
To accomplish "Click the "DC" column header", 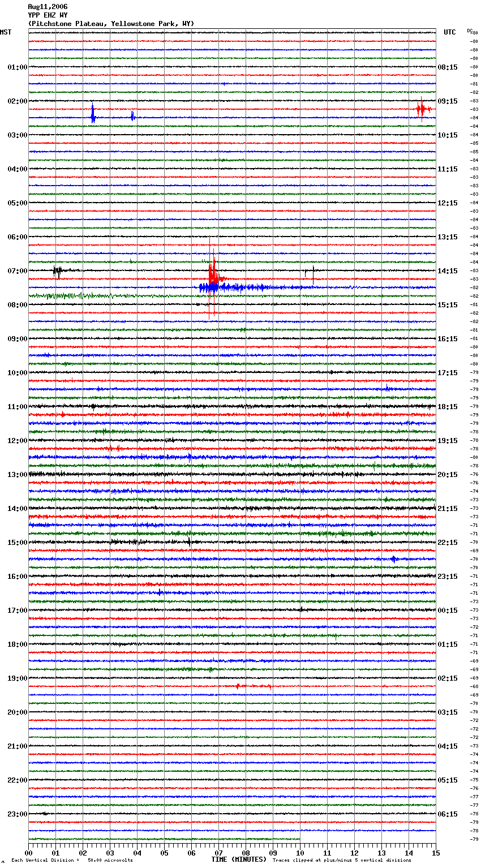I will (470, 31).
